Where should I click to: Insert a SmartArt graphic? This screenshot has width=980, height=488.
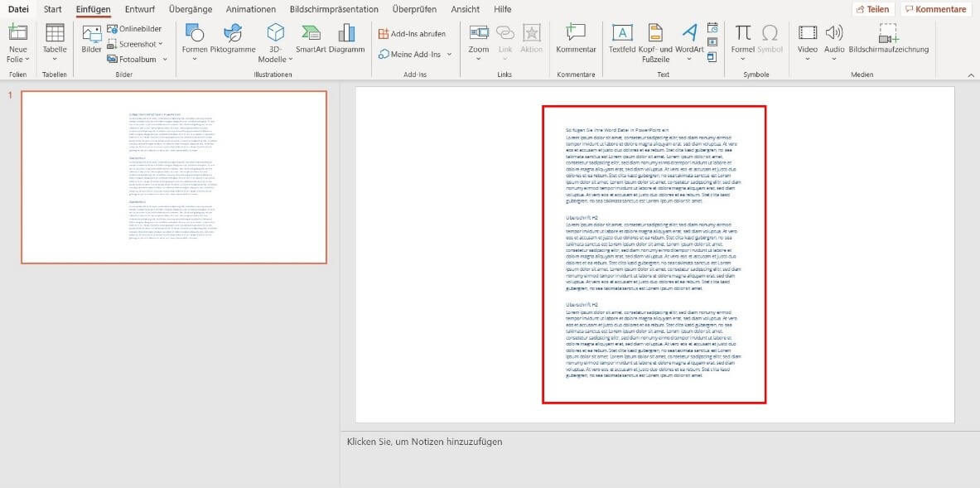pyautogui.click(x=311, y=33)
